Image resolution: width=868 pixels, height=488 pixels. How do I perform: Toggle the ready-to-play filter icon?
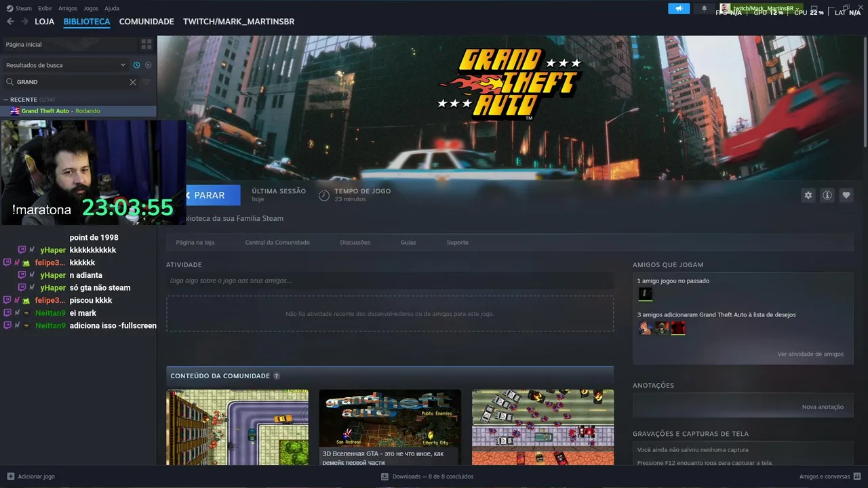[148, 65]
